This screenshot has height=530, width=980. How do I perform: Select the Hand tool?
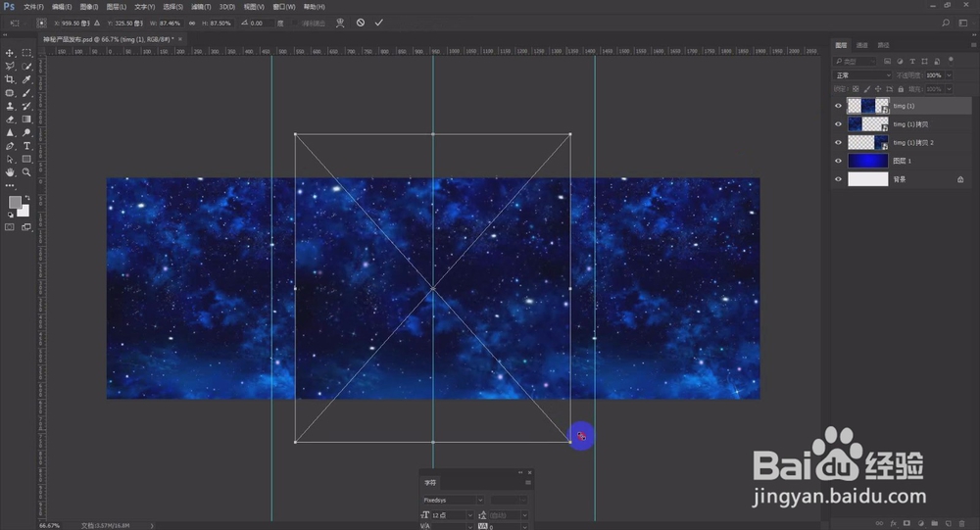pos(10,172)
